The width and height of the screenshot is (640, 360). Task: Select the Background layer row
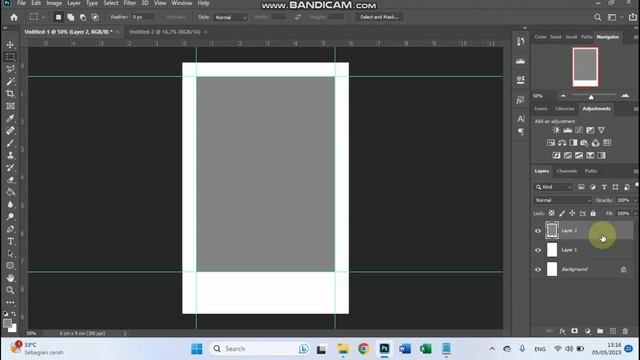(x=582, y=269)
